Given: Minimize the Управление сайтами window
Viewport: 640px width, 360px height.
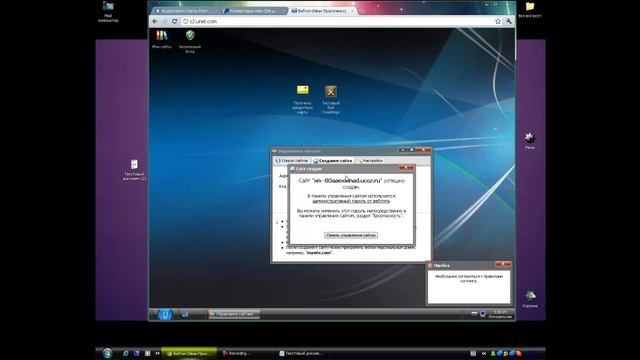Looking at the screenshot, I should pos(403,150).
